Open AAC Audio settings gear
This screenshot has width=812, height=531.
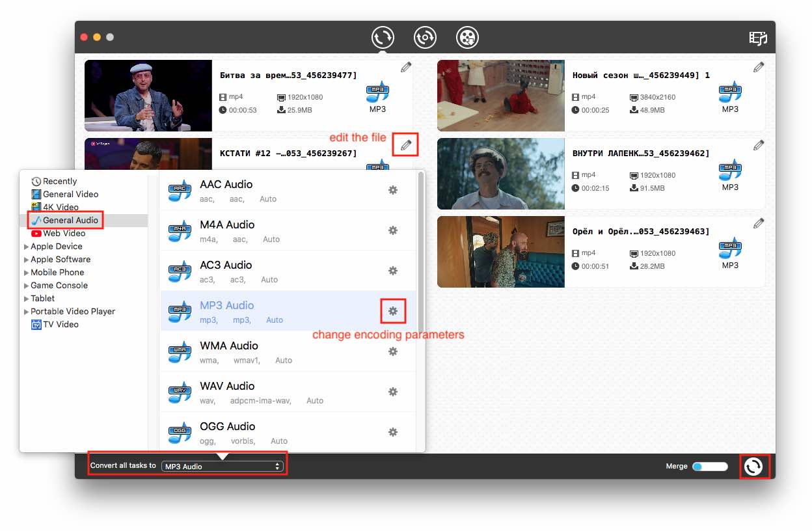(393, 190)
